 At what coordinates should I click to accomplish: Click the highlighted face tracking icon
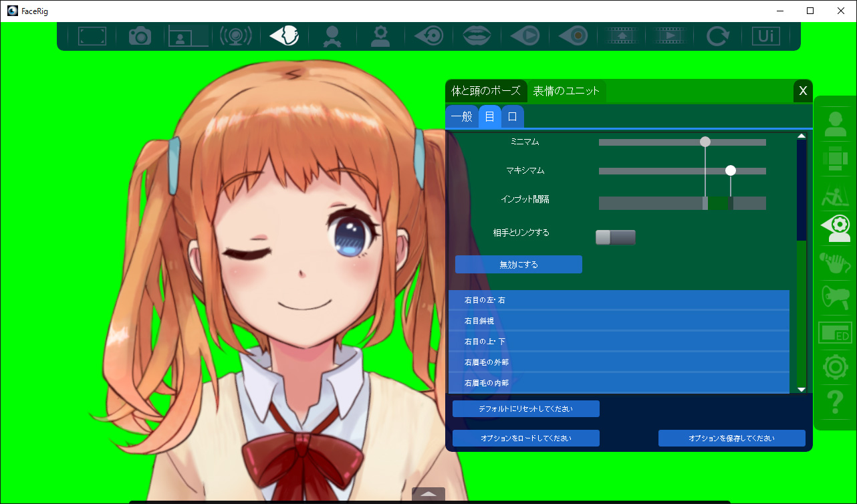284,35
